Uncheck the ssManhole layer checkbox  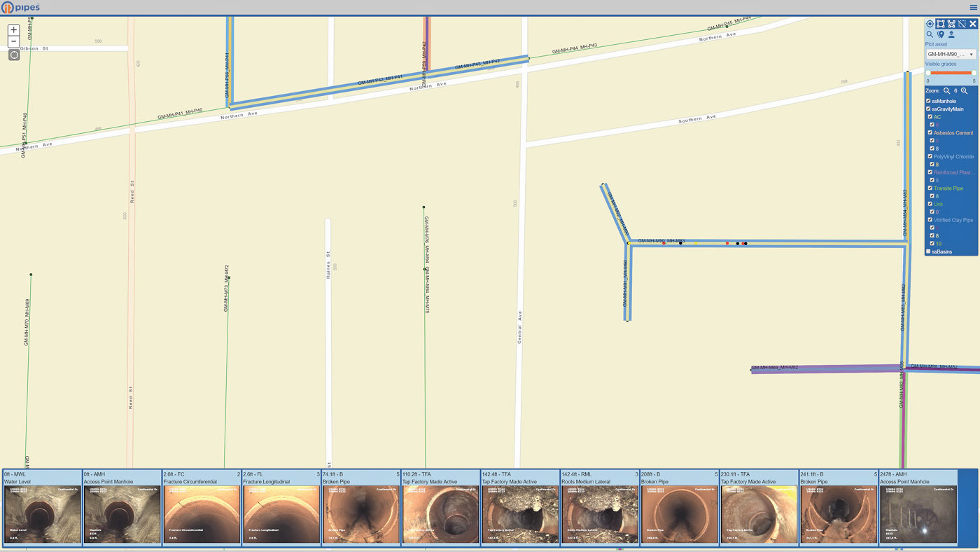click(x=929, y=101)
